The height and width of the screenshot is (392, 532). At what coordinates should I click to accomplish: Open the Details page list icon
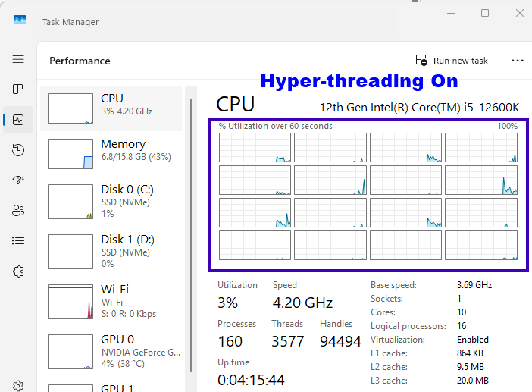(x=18, y=241)
